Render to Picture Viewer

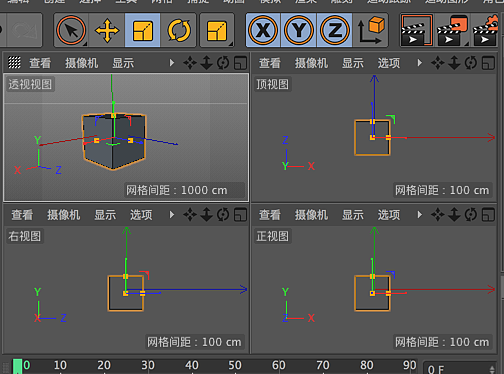point(453,30)
